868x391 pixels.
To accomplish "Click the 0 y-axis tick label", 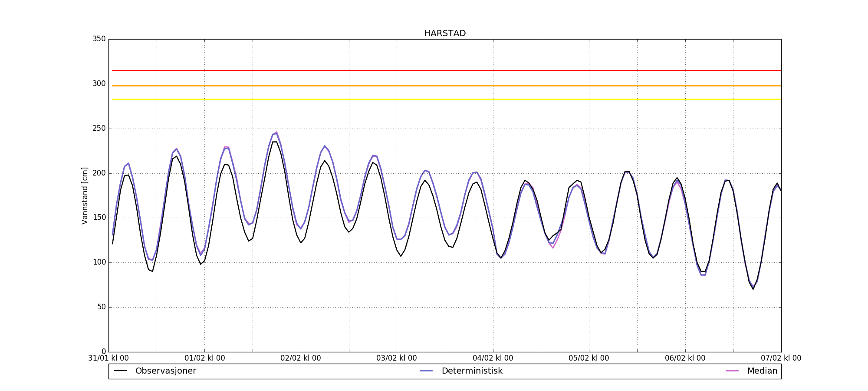I will pos(103,351).
